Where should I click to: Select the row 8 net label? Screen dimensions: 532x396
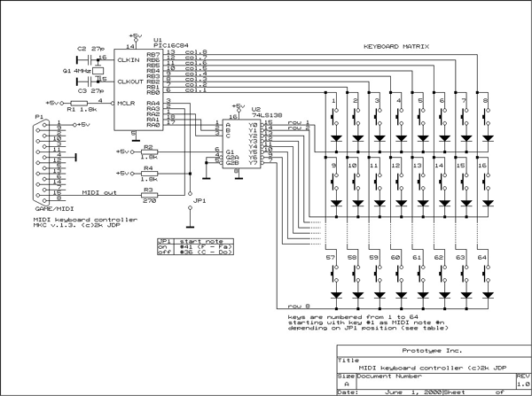[x=299, y=306]
